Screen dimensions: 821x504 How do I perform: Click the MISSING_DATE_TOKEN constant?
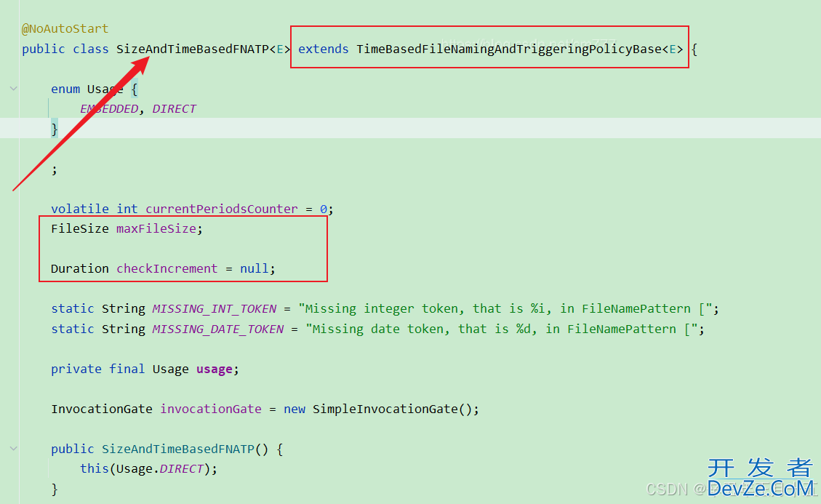pyautogui.click(x=218, y=329)
